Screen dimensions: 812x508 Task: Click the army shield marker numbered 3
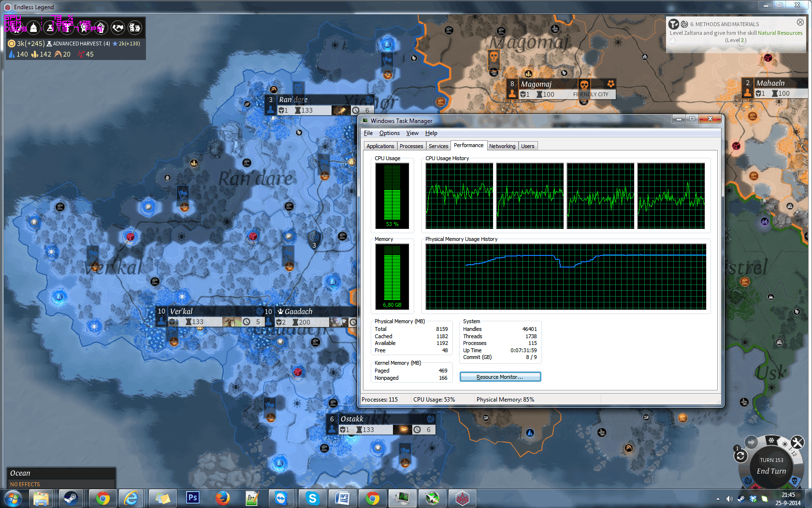tap(314, 240)
